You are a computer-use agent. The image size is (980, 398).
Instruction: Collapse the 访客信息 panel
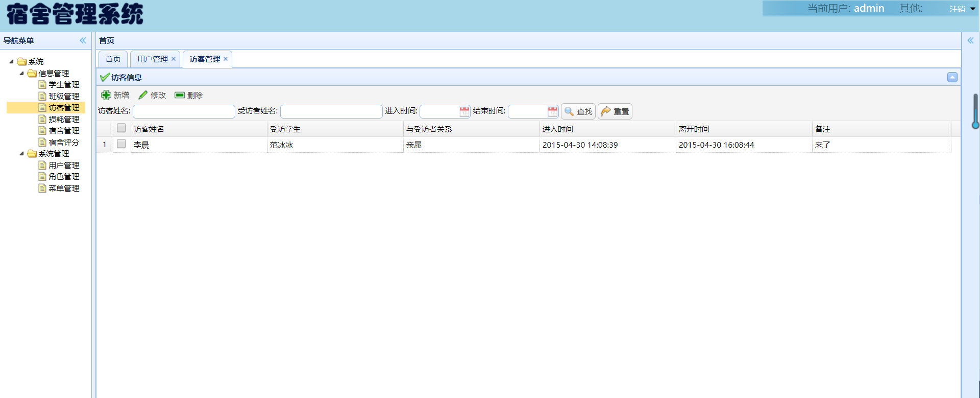[x=952, y=77]
